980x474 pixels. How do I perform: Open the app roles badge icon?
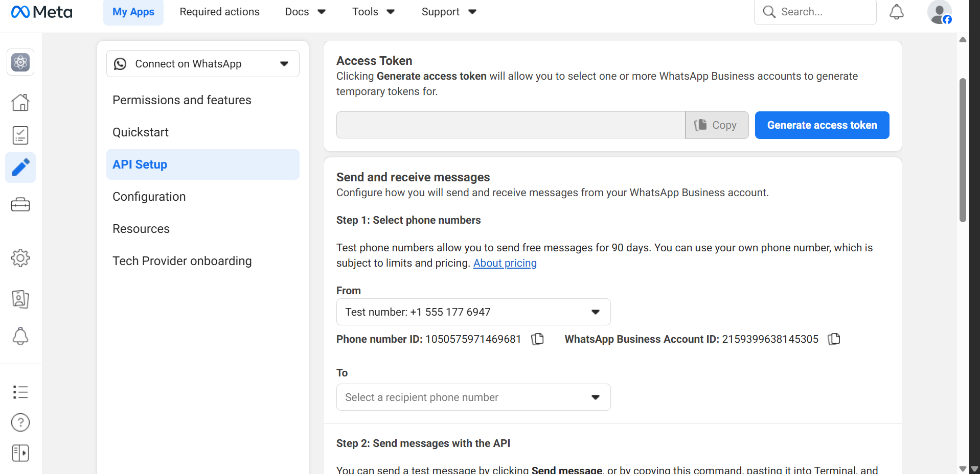click(x=20, y=299)
